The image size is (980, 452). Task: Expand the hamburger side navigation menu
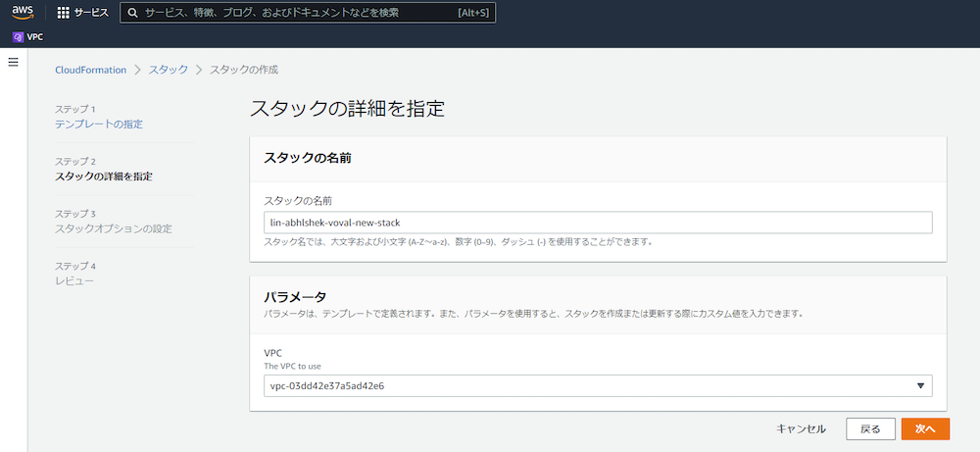pos(14,62)
